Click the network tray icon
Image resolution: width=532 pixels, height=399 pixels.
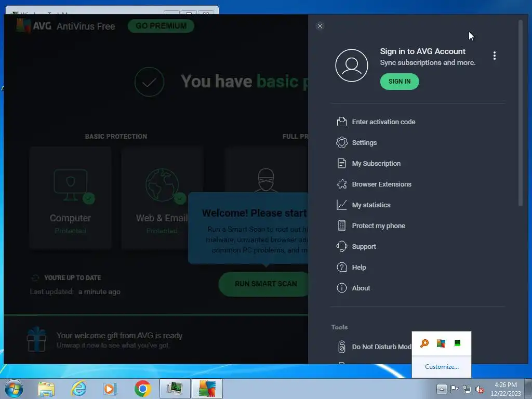pos(467,389)
